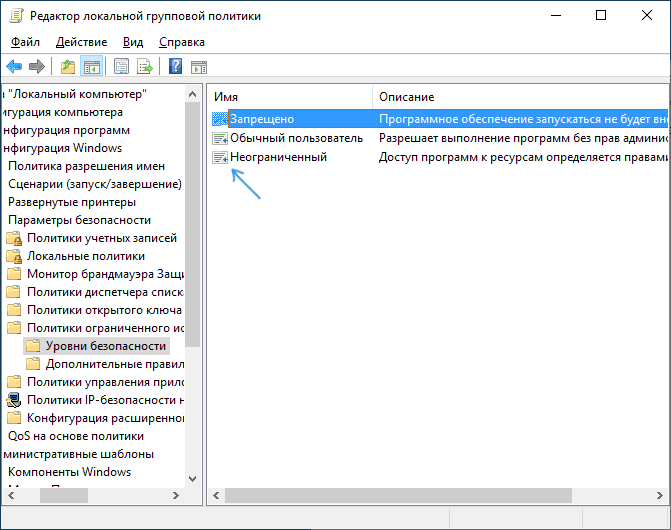Click the Политики учетных записей folder icon

click(14, 238)
